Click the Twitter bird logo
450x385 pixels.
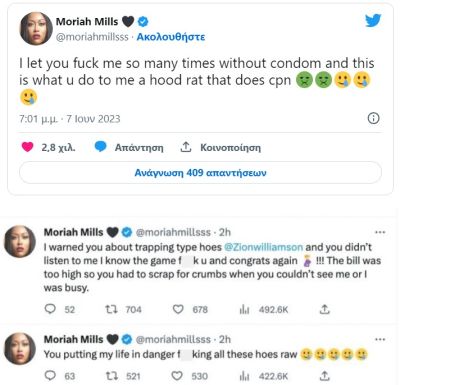373,21
